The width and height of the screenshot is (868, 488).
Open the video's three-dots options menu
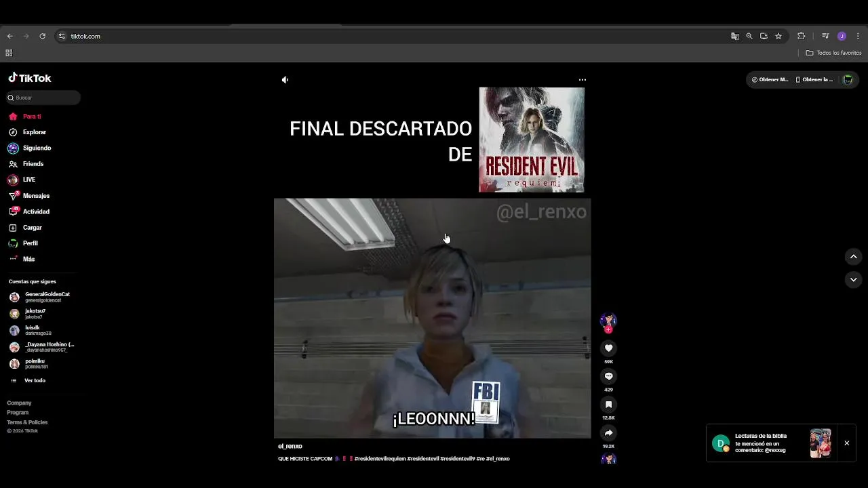point(582,80)
